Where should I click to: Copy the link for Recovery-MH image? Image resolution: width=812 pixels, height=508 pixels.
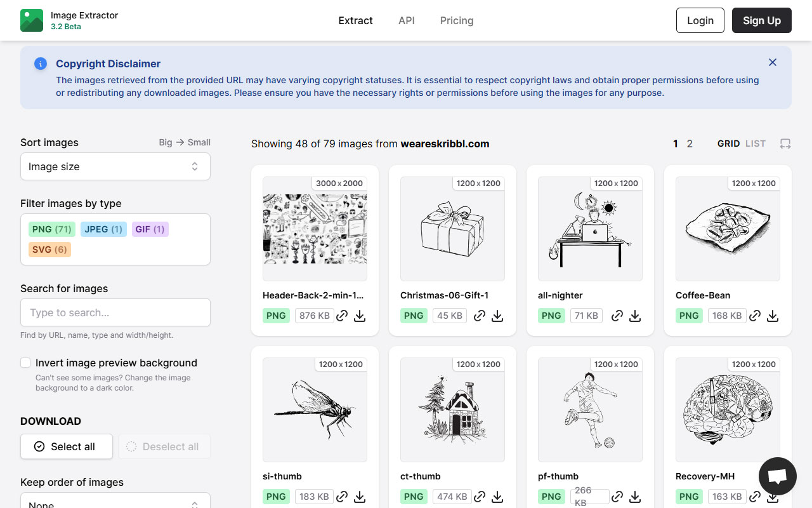coord(755,497)
